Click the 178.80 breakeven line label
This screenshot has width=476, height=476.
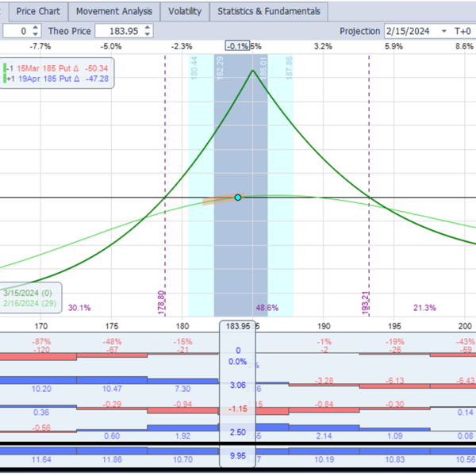pos(162,304)
